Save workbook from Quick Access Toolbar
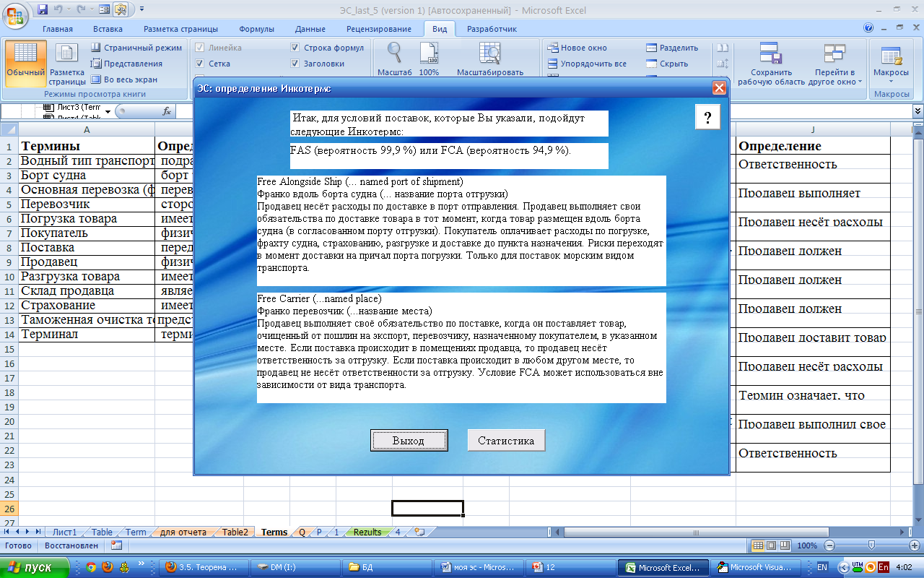 click(43, 9)
